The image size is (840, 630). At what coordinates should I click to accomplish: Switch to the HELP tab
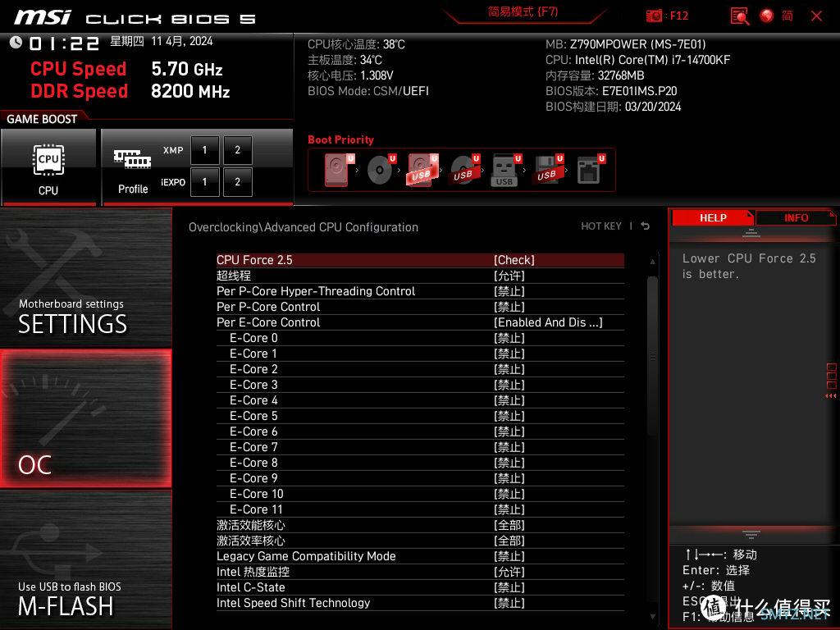(x=713, y=218)
